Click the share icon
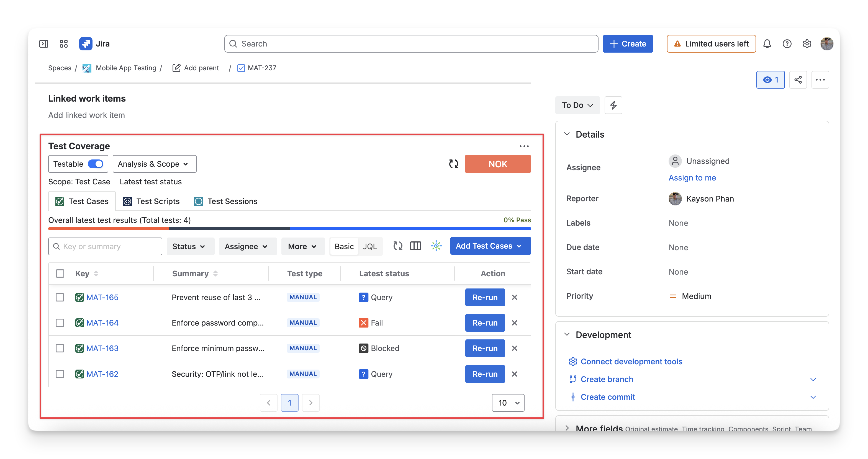 pos(798,80)
